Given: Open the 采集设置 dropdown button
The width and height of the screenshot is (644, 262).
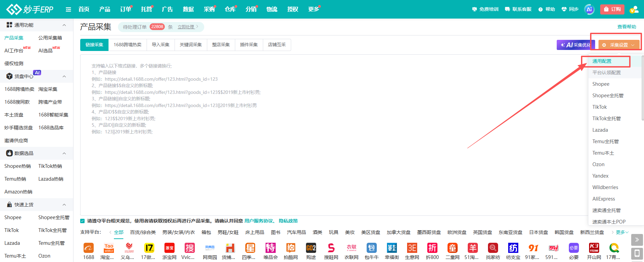Looking at the screenshot, I should [619, 45].
